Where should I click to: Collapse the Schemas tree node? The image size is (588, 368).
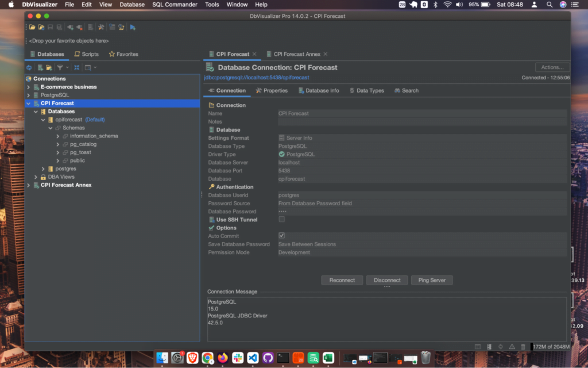click(51, 128)
